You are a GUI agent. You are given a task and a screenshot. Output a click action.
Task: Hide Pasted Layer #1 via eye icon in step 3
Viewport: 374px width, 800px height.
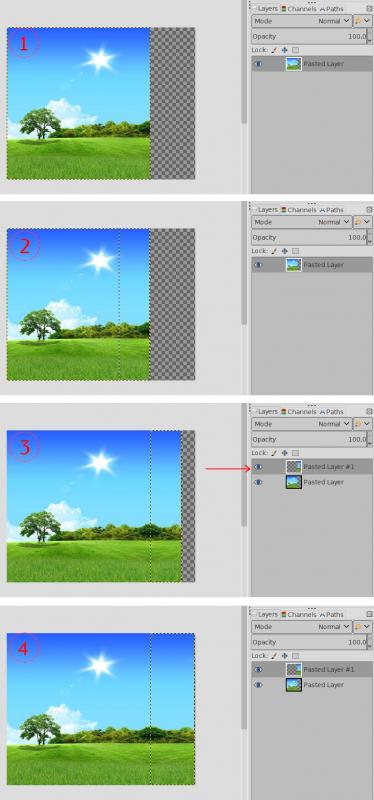[x=258, y=467]
